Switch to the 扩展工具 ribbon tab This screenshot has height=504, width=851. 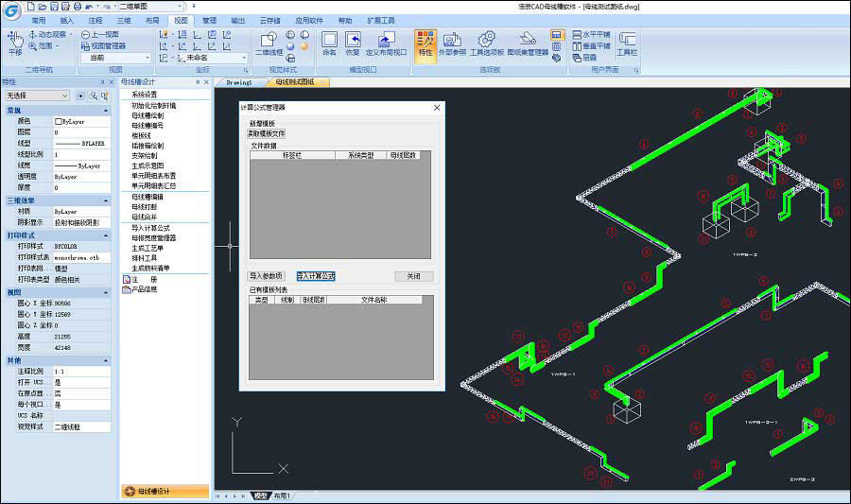click(380, 21)
